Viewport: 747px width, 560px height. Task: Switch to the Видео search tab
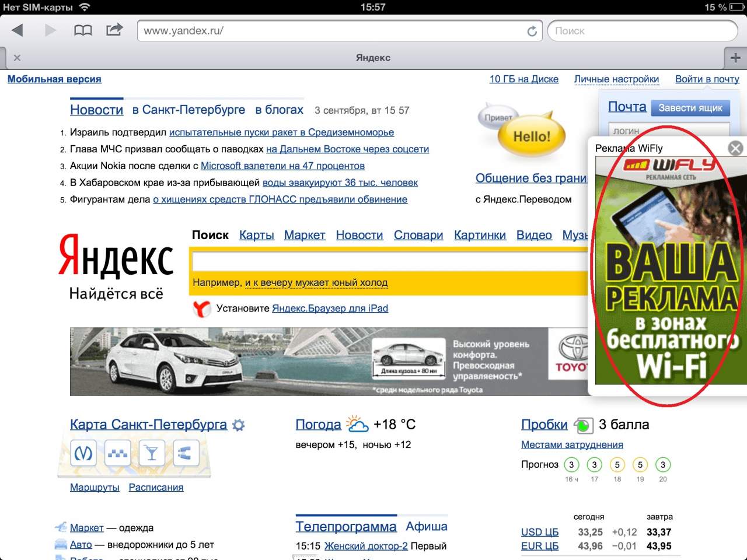(534, 235)
